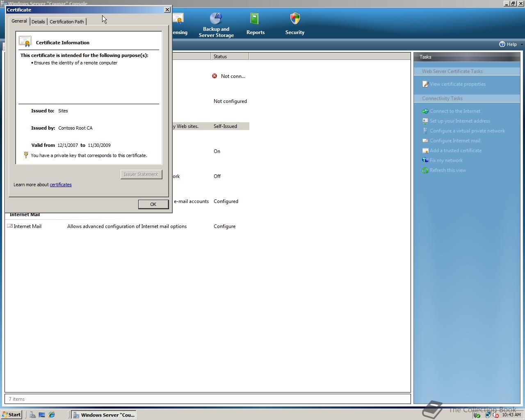This screenshot has height=420, width=525.
Task: Click Configure Internet mail link
Action: click(455, 141)
